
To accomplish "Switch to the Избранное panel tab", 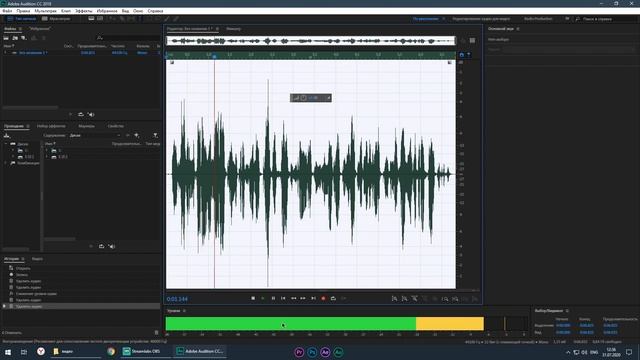I will [40, 29].
